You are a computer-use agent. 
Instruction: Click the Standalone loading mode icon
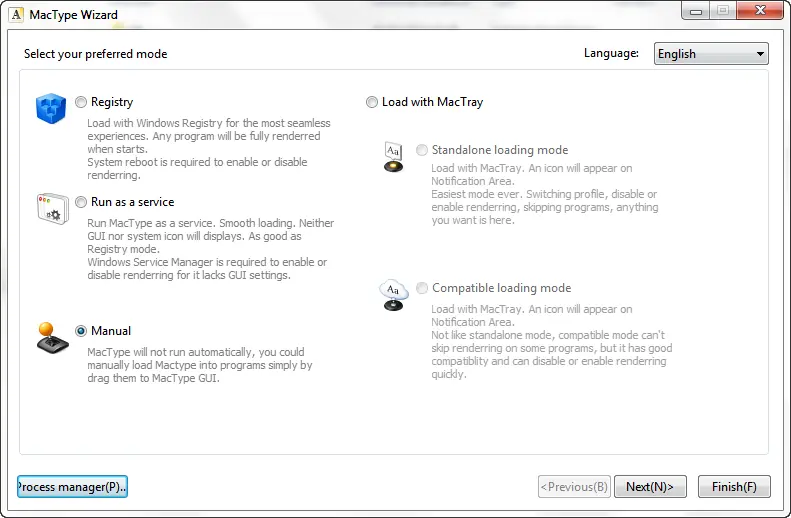coord(393,157)
